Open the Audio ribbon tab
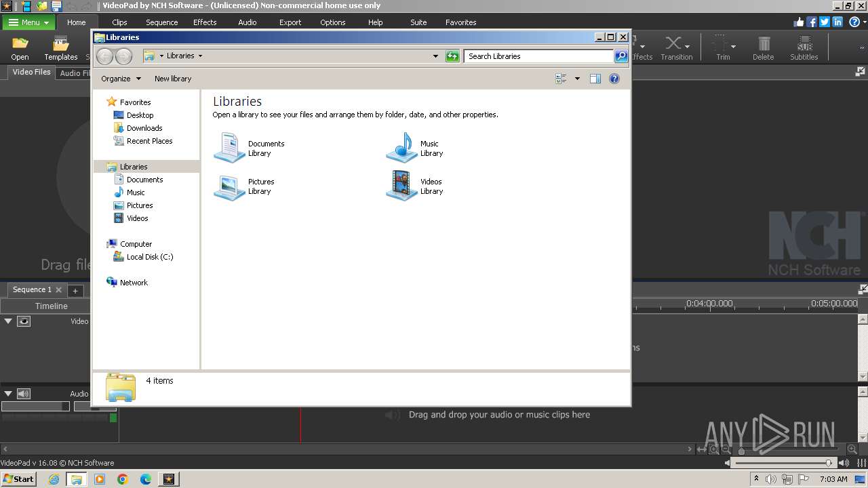The width and height of the screenshot is (868, 488). (248, 22)
